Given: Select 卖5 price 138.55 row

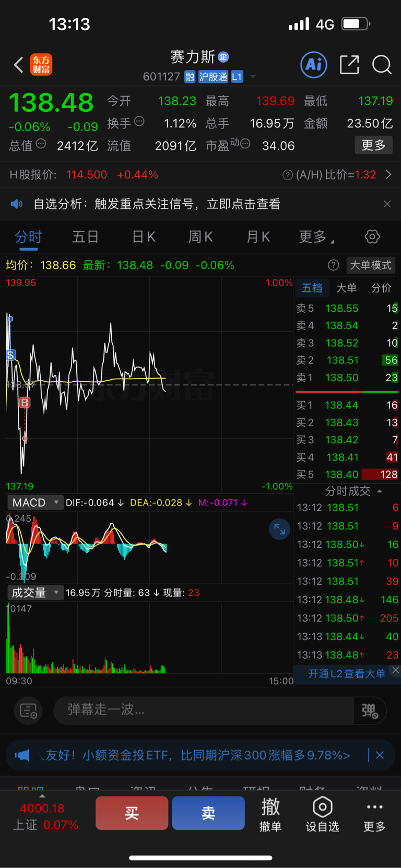Looking at the screenshot, I should [347, 309].
